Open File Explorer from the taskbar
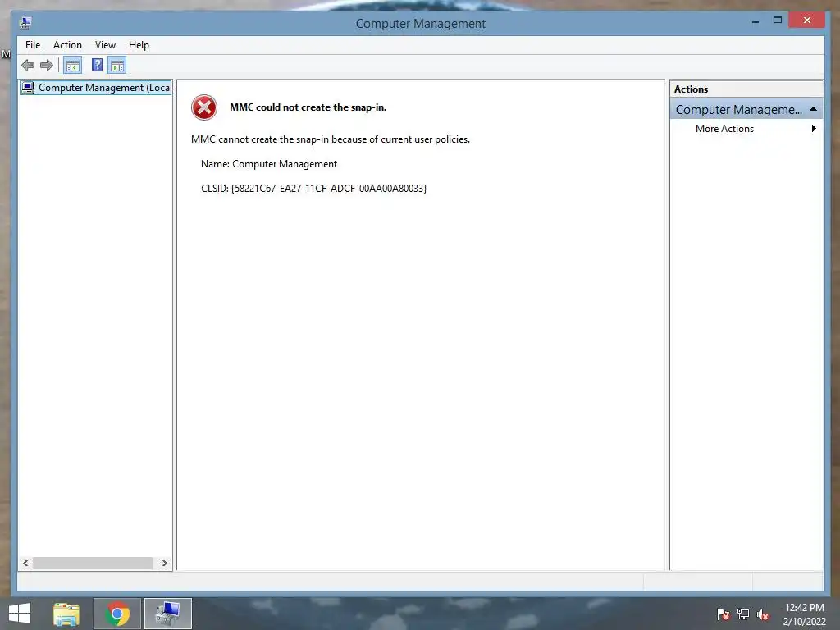 [x=66, y=614]
